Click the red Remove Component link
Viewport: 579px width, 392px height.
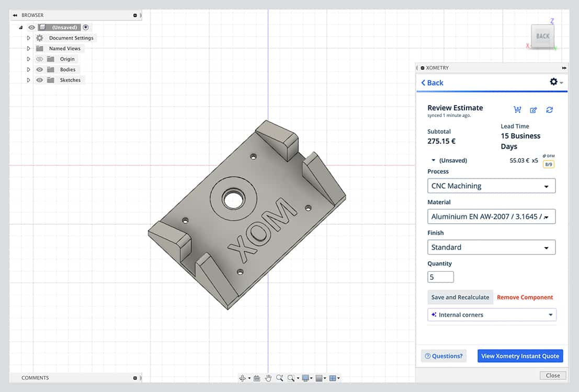tap(525, 297)
